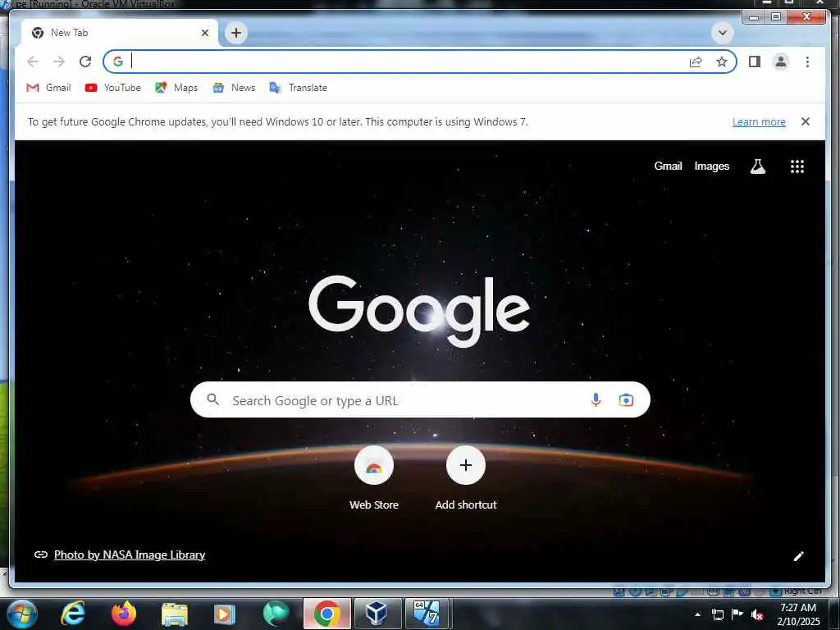The width and height of the screenshot is (840, 630).
Task: Open the volume muted tray icon
Action: coord(757,614)
